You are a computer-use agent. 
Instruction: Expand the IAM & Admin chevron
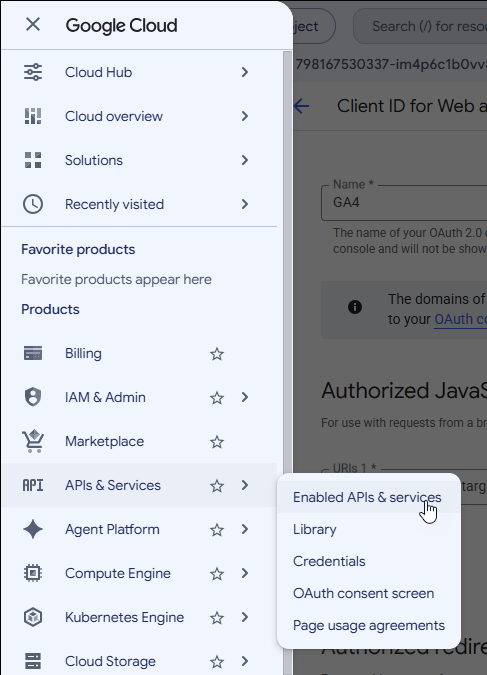point(245,397)
